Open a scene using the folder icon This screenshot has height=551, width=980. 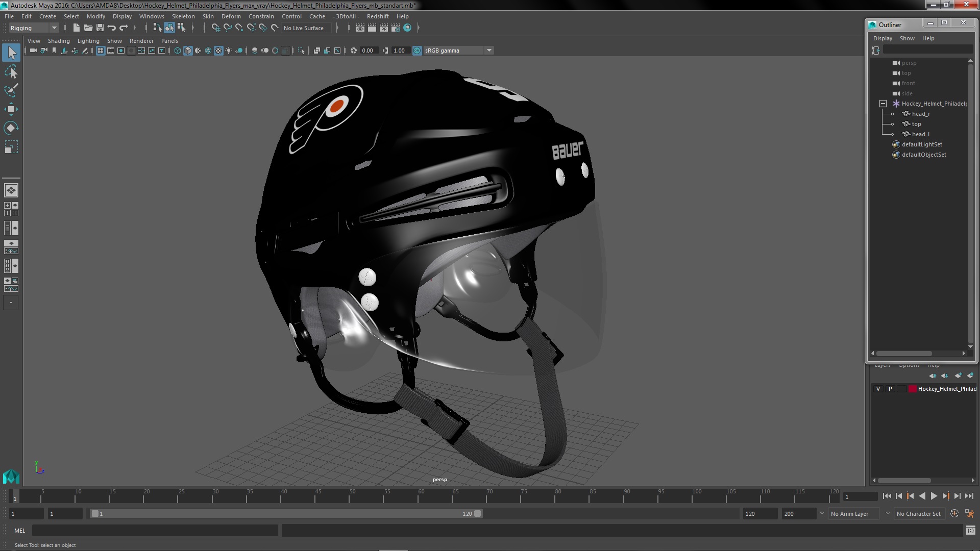click(88, 28)
